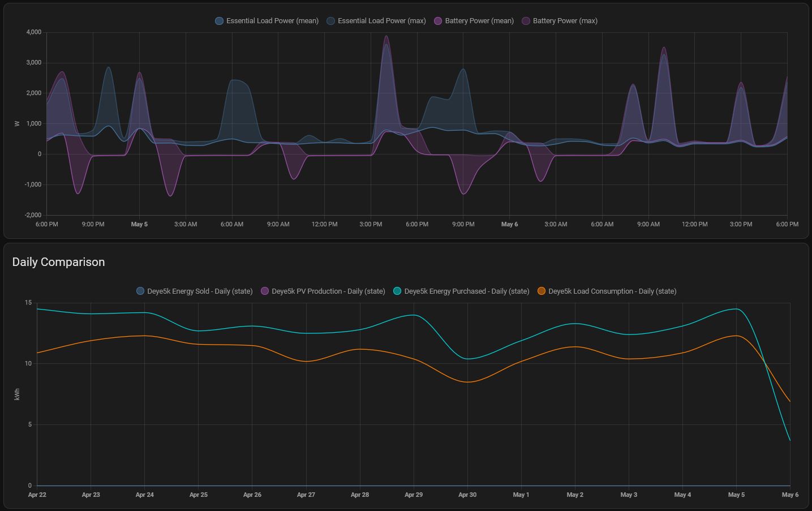Click the teal Deye5k Energy Purchased legend icon

click(397, 291)
